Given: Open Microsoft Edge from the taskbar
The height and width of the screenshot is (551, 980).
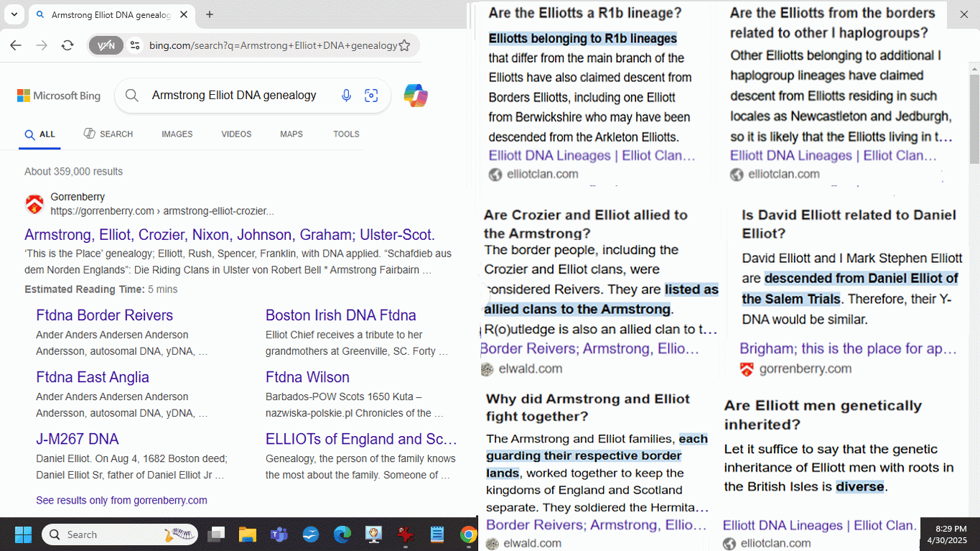Looking at the screenshot, I should [x=342, y=534].
